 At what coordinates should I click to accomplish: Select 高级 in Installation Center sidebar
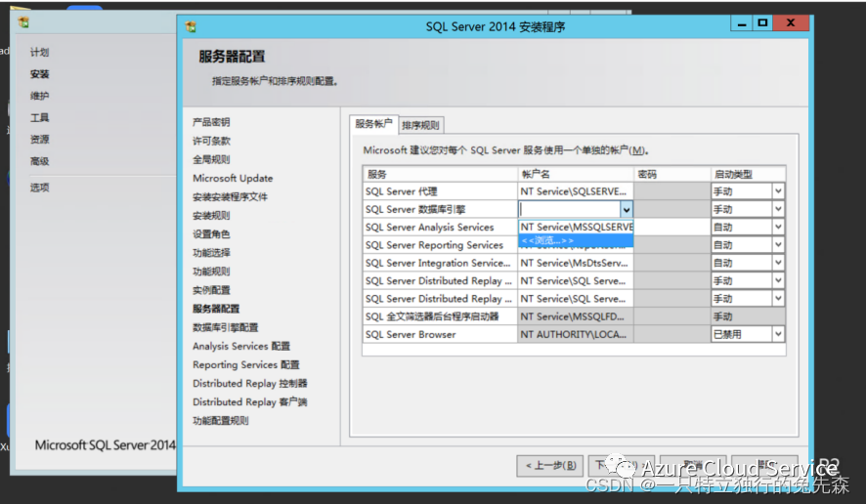click(40, 161)
